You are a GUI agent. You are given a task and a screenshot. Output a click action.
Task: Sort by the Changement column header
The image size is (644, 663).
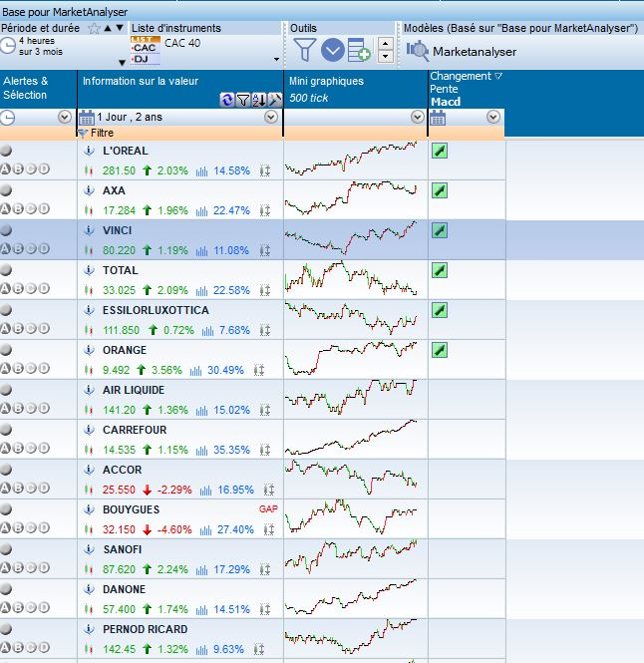click(x=466, y=76)
